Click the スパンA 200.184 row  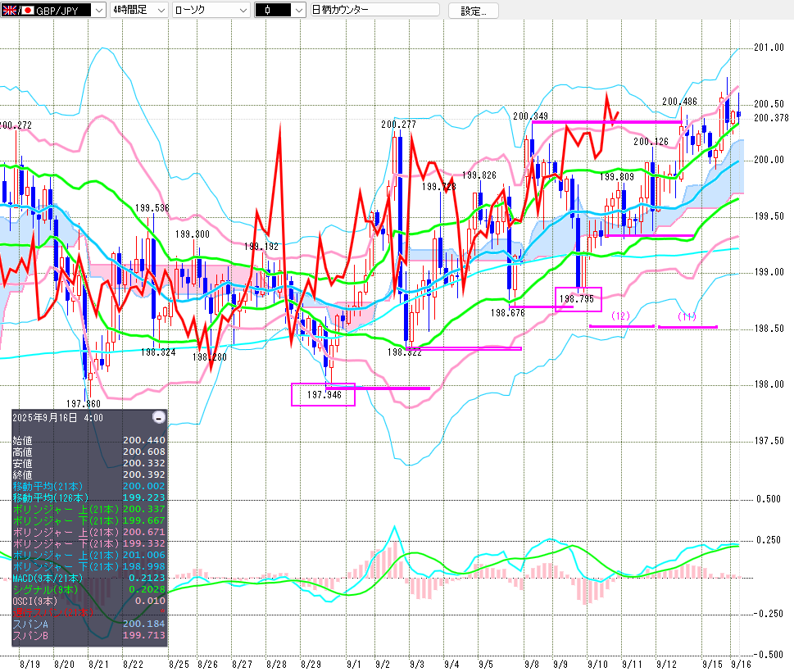pyautogui.click(x=89, y=624)
